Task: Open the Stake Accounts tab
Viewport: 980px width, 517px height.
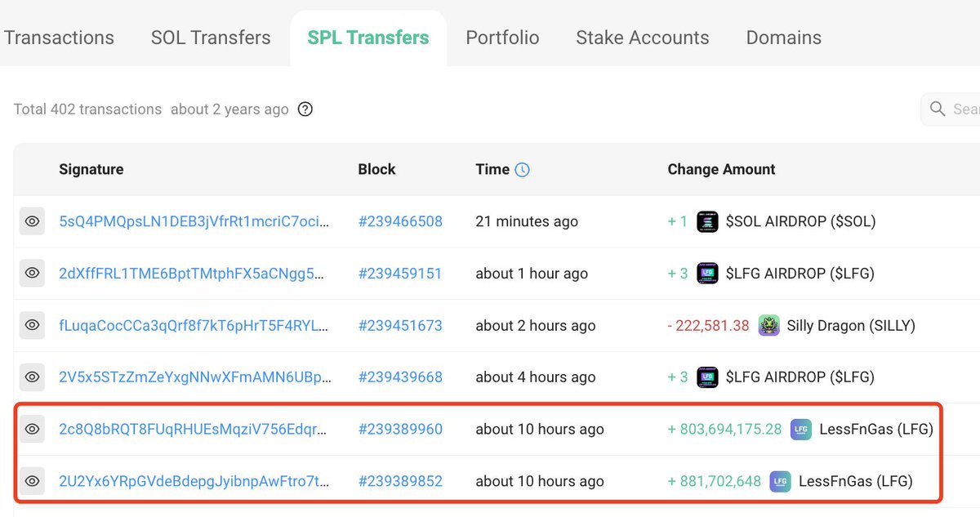Action: coord(642,38)
